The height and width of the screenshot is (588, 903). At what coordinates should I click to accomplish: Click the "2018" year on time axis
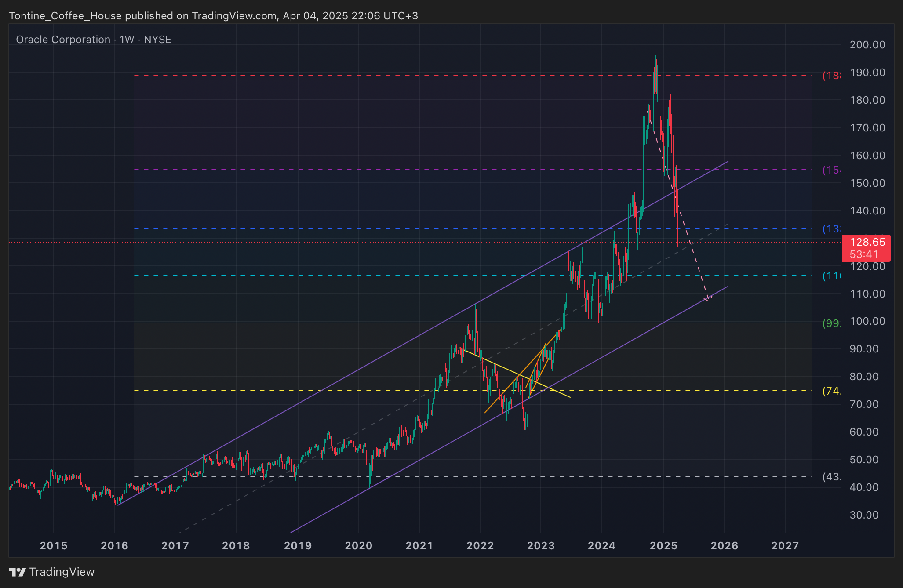coord(236,546)
